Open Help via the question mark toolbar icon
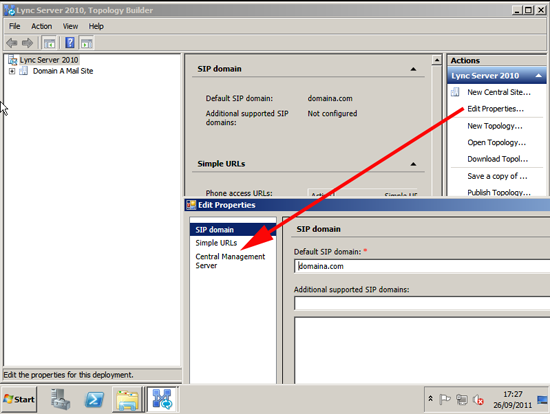The width and height of the screenshot is (550, 414). (x=70, y=43)
